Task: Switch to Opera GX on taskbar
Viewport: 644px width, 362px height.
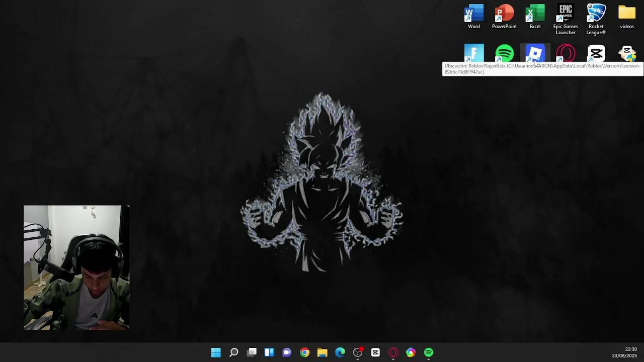Action: (x=393, y=352)
